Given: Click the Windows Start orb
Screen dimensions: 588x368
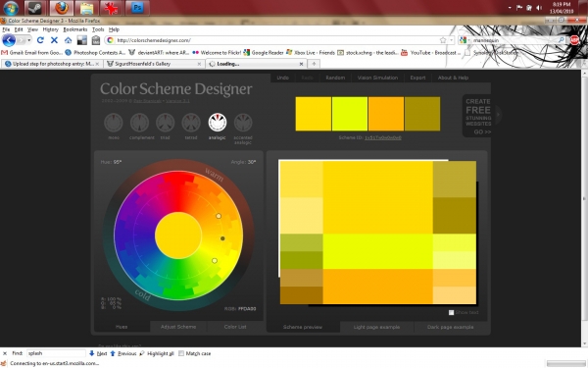Looking at the screenshot, I should click(x=11, y=8).
